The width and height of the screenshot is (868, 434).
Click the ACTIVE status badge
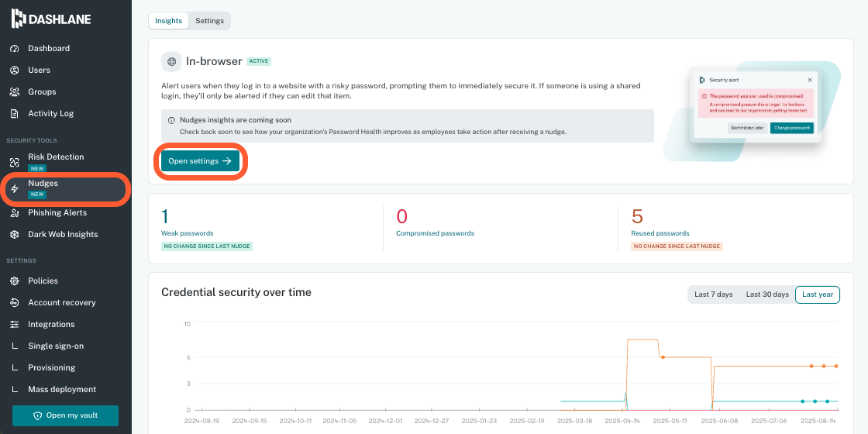point(259,61)
